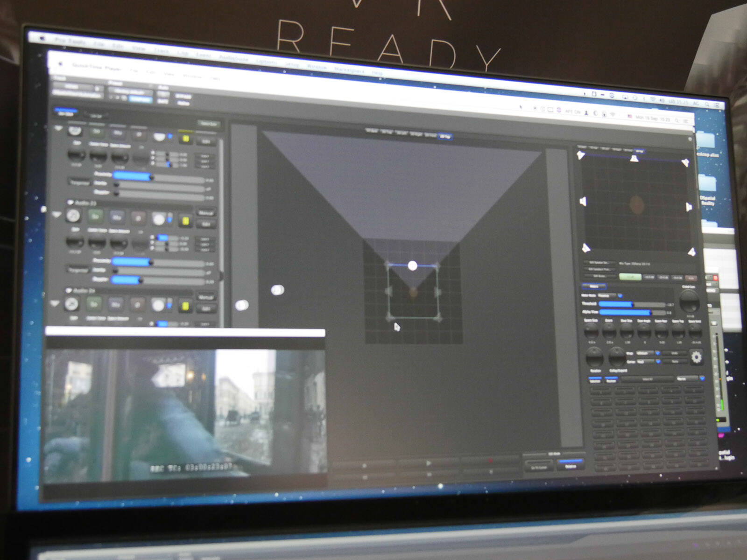
Task: Click the Proximity slider on the Audio 23 track
Action: tap(158, 263)
